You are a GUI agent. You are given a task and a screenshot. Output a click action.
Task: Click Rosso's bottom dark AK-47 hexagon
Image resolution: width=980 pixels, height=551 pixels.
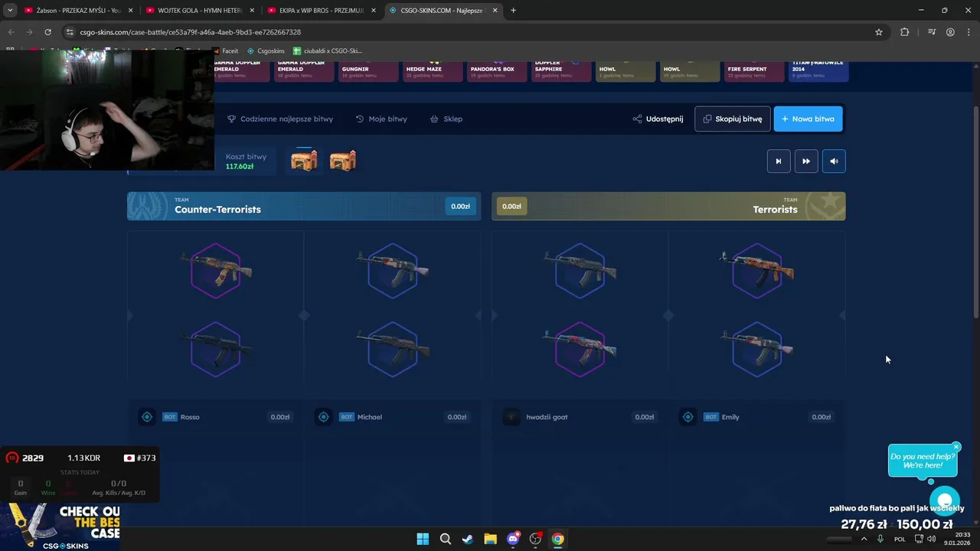point(216,350)
